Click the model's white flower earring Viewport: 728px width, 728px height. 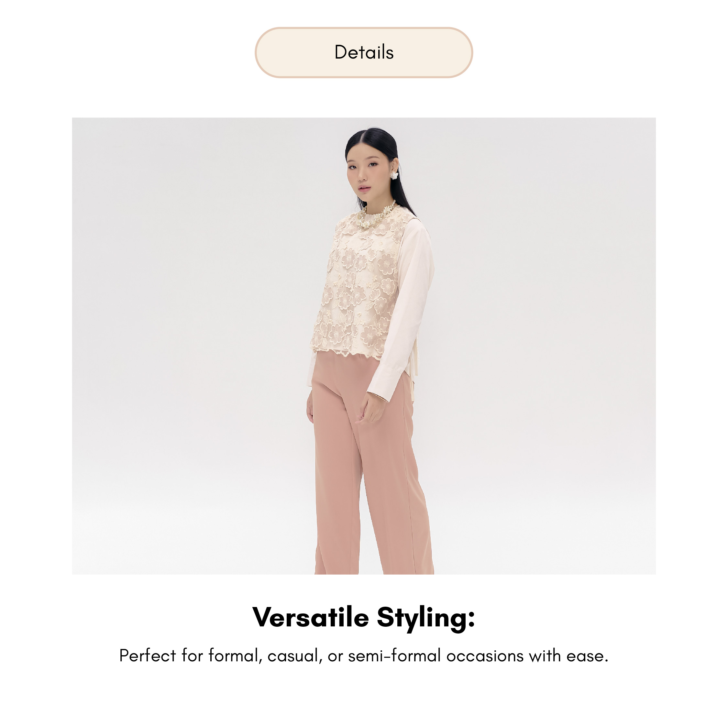click(x=394, y=175)
